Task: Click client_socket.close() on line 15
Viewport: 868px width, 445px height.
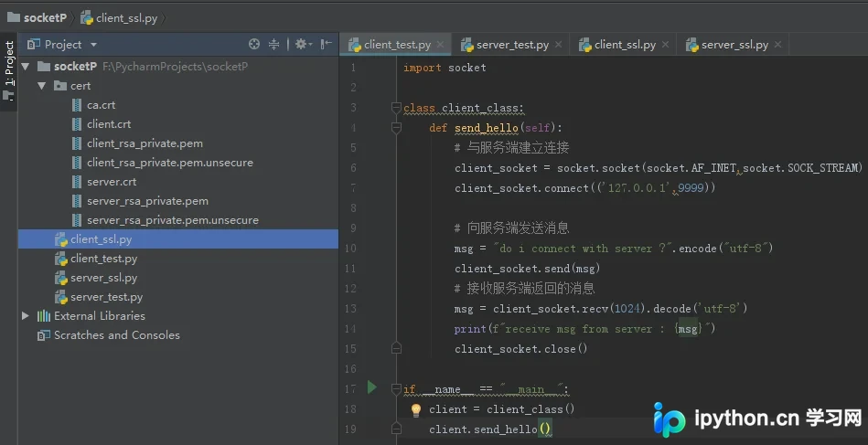Action: tap(521, 349)
